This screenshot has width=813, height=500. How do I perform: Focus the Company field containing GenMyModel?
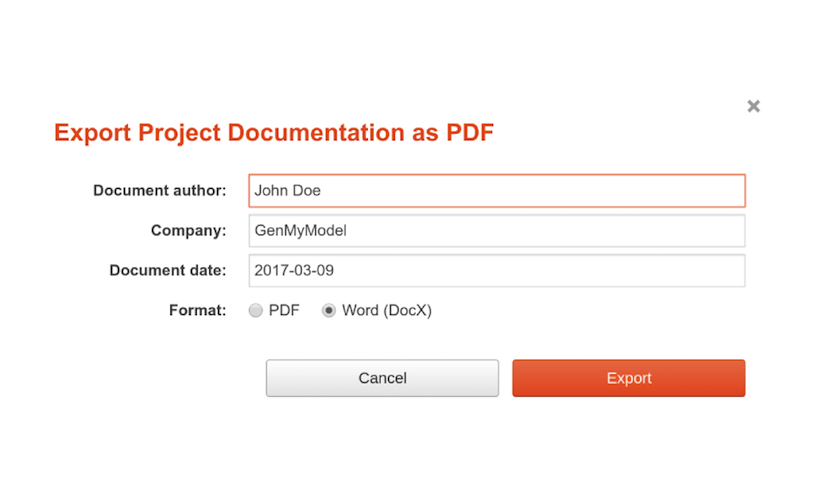pos(497,230)
